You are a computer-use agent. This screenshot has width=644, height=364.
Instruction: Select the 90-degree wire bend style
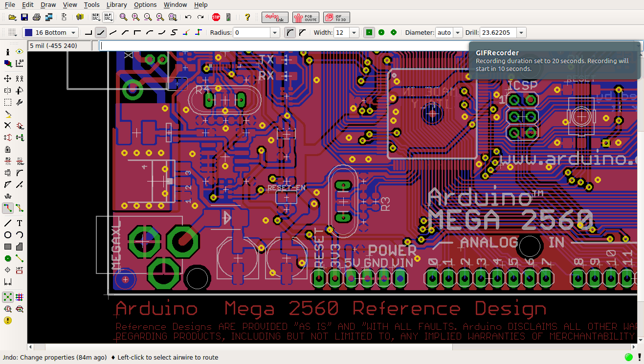pyautogui.click(x=89, y=33)
